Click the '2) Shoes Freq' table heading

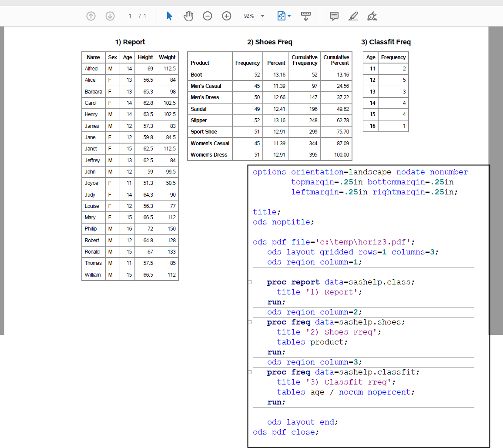(x=269, y=42)
